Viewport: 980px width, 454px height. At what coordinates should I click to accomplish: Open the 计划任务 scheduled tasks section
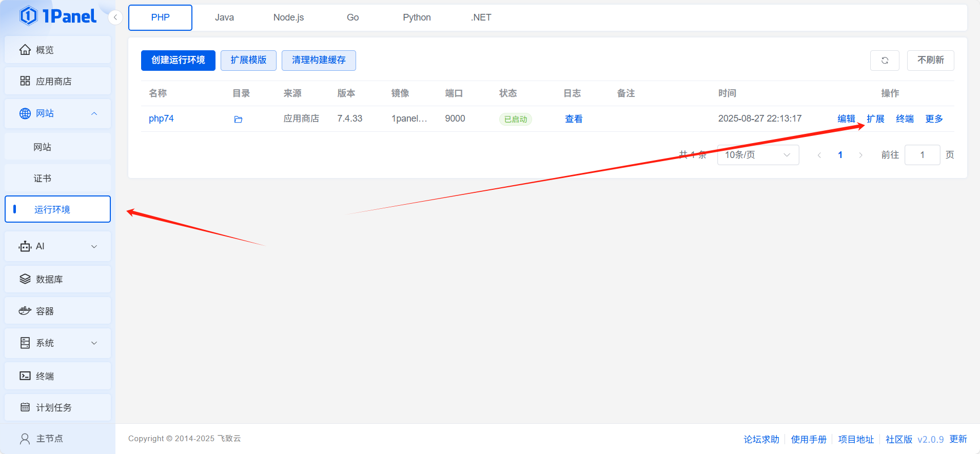[x=57, y=407]
